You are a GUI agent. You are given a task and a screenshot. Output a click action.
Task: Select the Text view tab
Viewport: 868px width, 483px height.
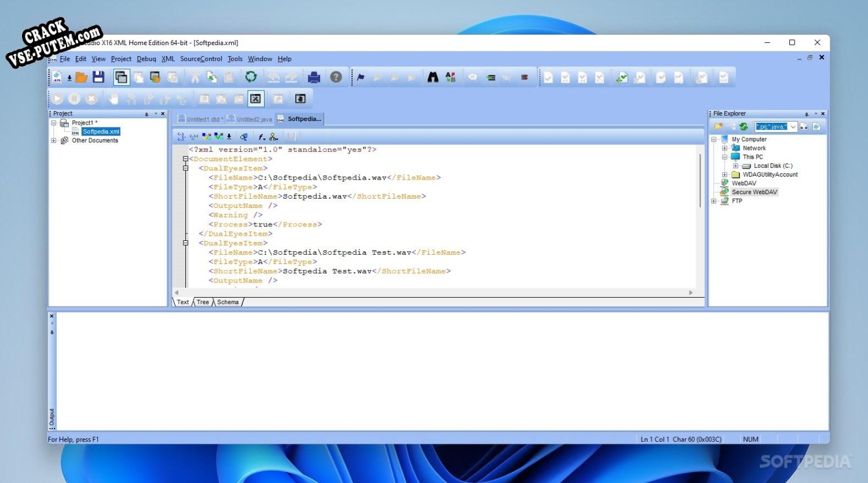pos(182,302)
